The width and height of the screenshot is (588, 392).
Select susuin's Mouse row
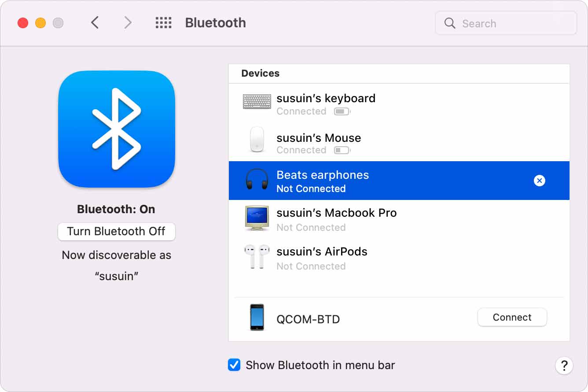point(399,142)
